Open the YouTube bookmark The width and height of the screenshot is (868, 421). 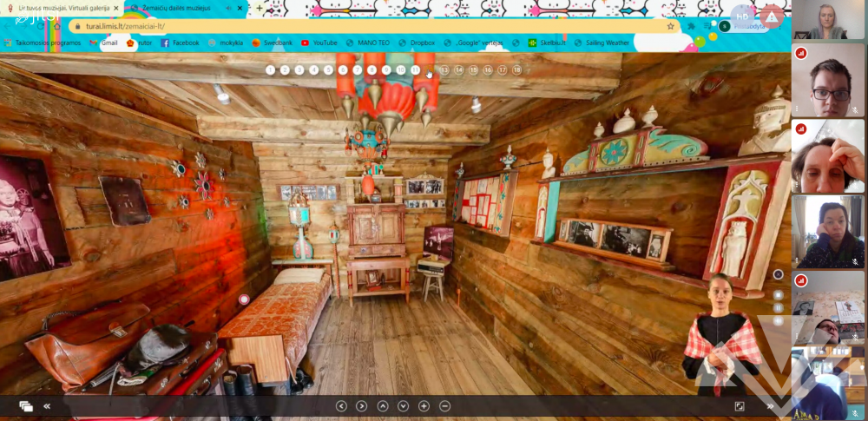319,43
